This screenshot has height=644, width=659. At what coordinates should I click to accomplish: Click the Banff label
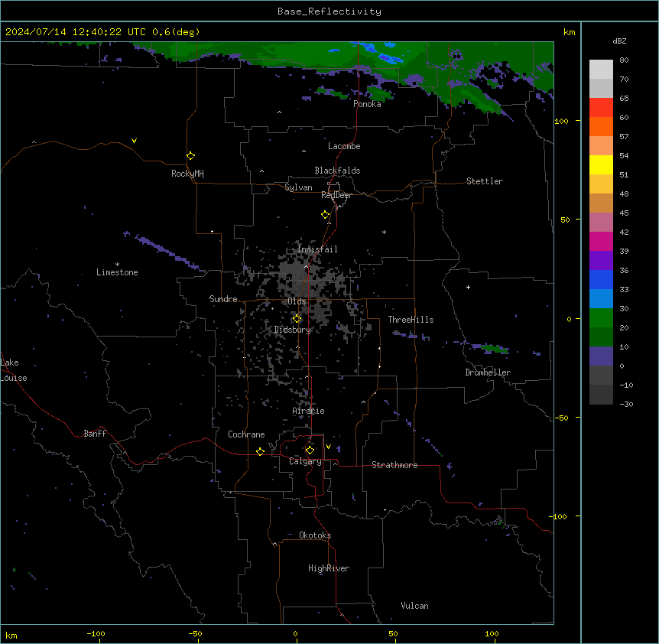tap(95, 434)
